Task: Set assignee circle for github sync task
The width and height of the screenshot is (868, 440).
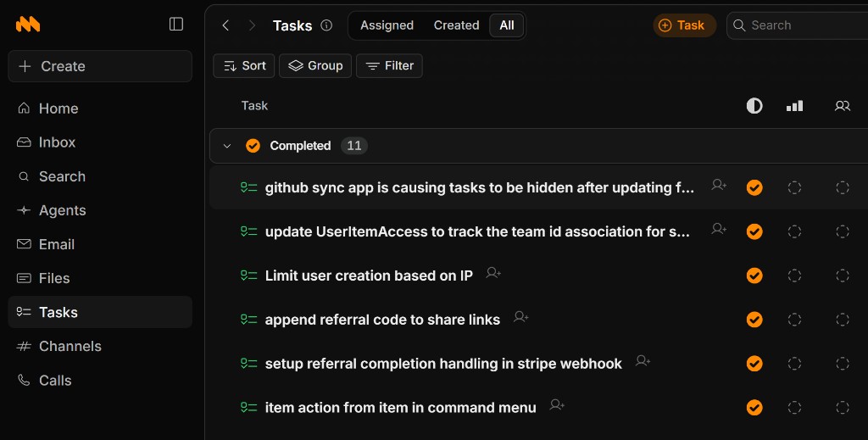Action: [x=843, y=187]
